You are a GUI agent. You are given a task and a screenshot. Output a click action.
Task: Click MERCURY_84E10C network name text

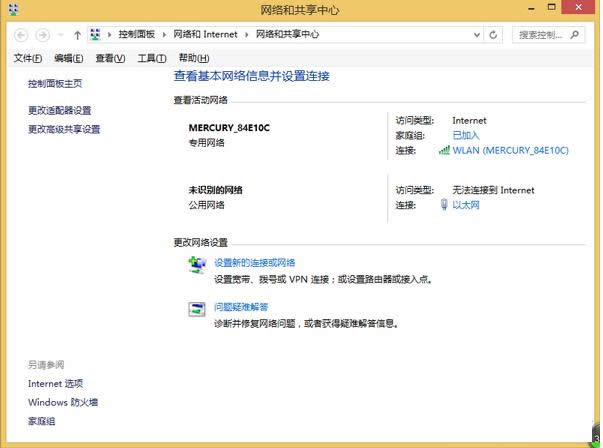click(229, 128)
